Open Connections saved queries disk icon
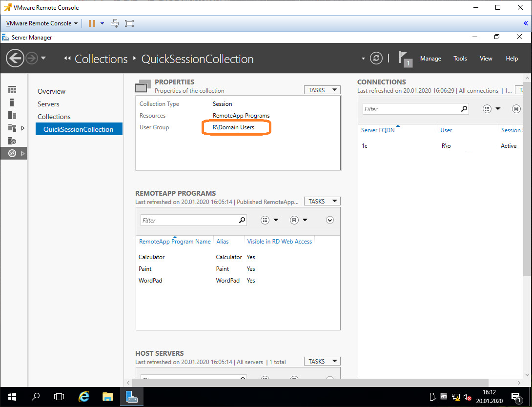Screen dimensions: 532x407 coord(516,109)
